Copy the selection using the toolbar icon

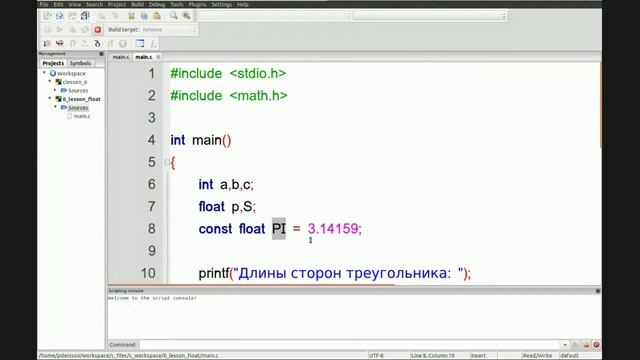pyautogui.click(x=144, y=16)
